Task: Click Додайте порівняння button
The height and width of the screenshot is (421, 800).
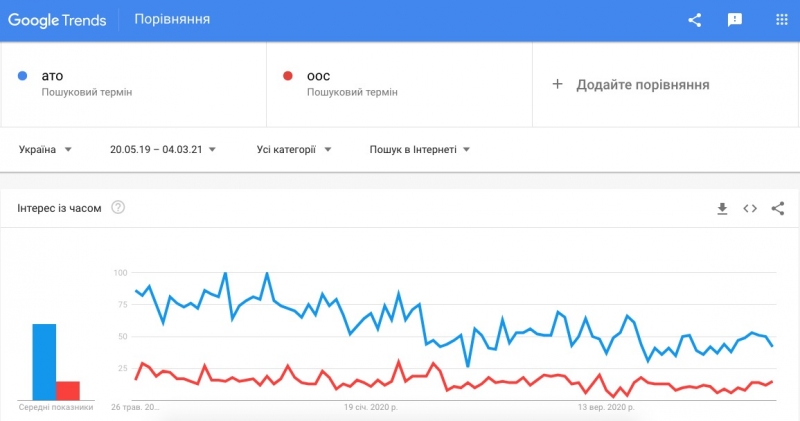Action: click(x=642, y=84)
